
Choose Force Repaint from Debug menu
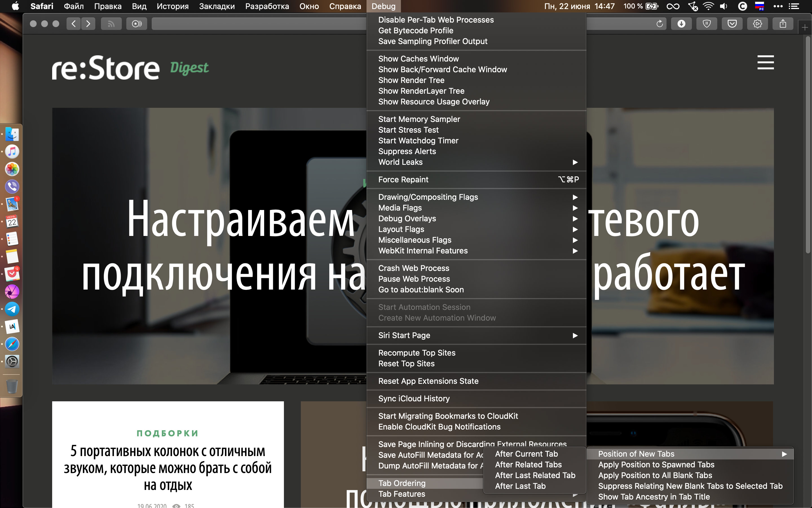(x=476, y=180)
